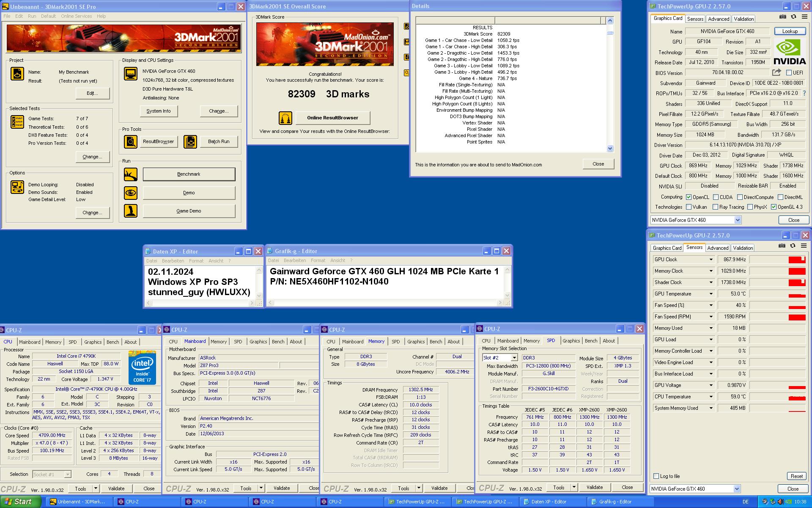Click the Demo eye icon

(131, 193)
